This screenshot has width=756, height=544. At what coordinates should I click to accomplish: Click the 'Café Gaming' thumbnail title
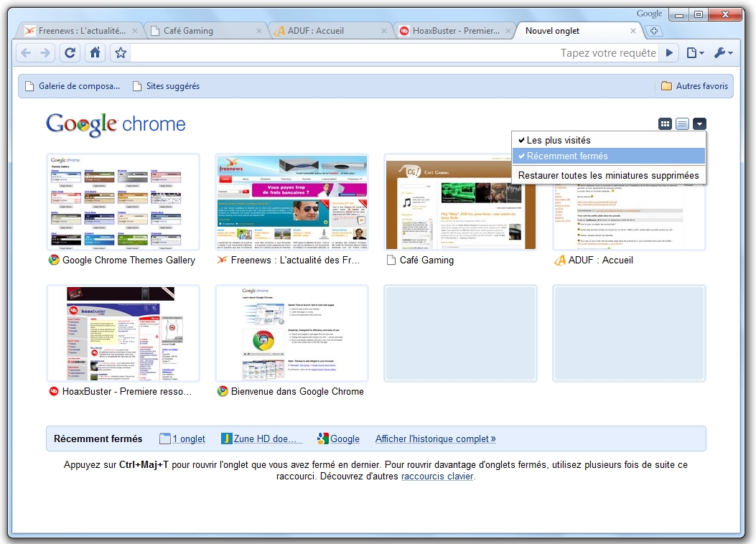426,261
